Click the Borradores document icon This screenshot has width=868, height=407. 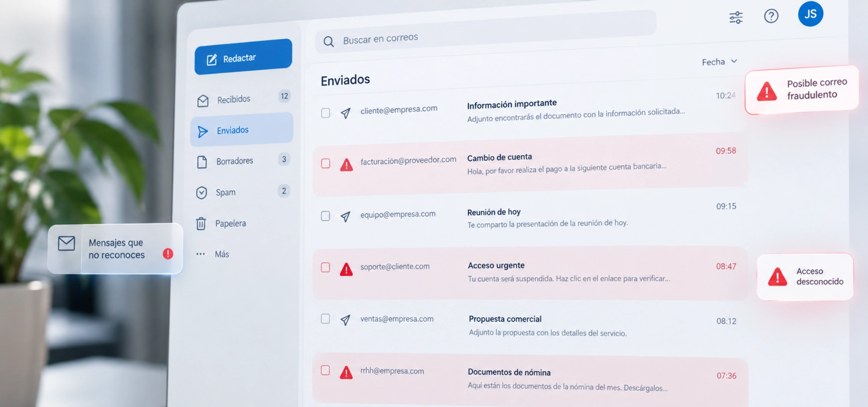pos(202,162)
